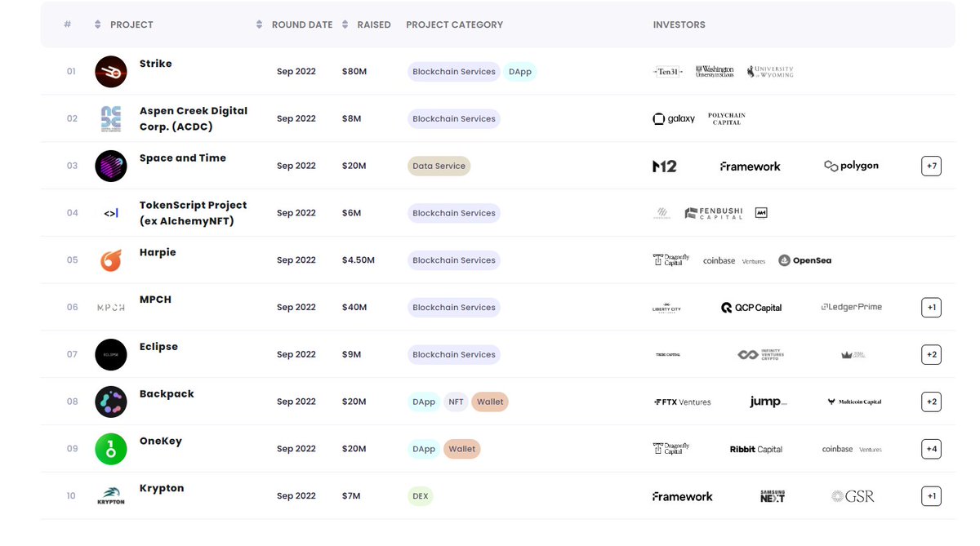
Task: Click the Framework logo in Krypton row
Action: tap(683, 496)
